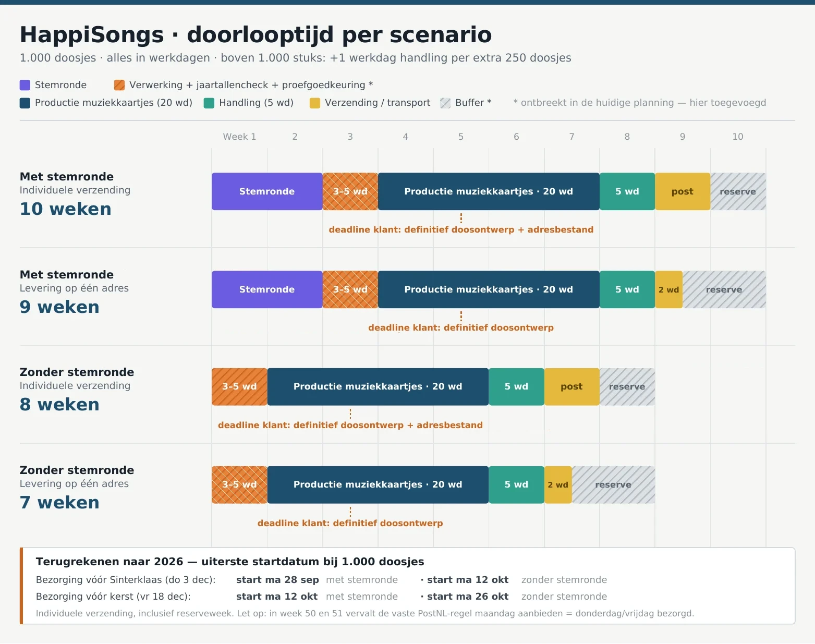Click the deadline klant note under the 10 weken bars

461,230
